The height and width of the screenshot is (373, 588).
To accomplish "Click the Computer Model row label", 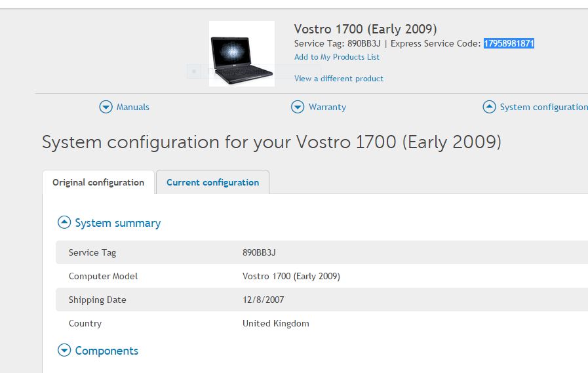I will click(103, 276).
